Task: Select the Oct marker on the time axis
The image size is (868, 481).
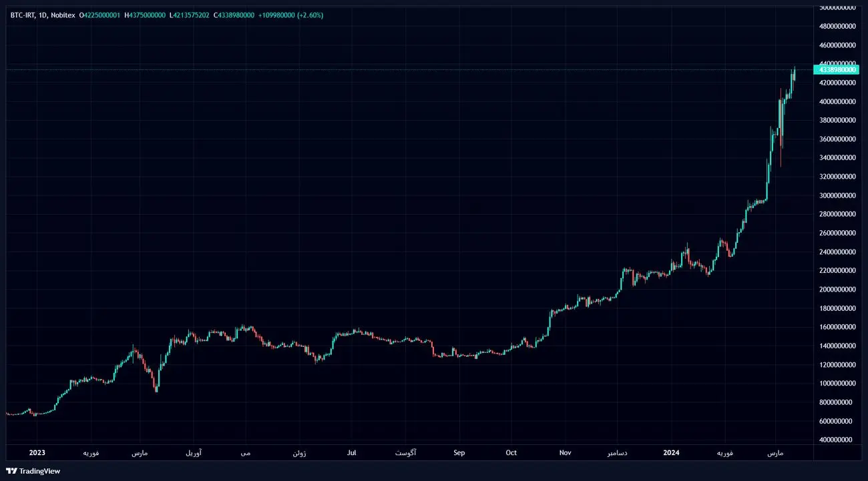Action: 511,453
